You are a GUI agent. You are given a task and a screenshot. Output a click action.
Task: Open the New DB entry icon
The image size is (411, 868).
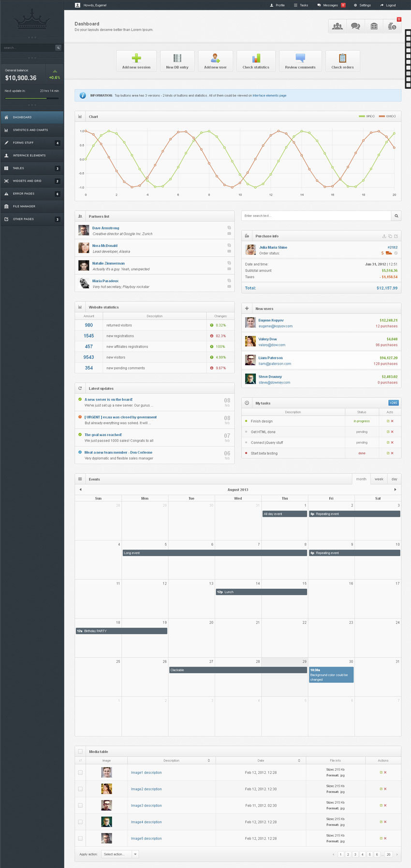177,58
